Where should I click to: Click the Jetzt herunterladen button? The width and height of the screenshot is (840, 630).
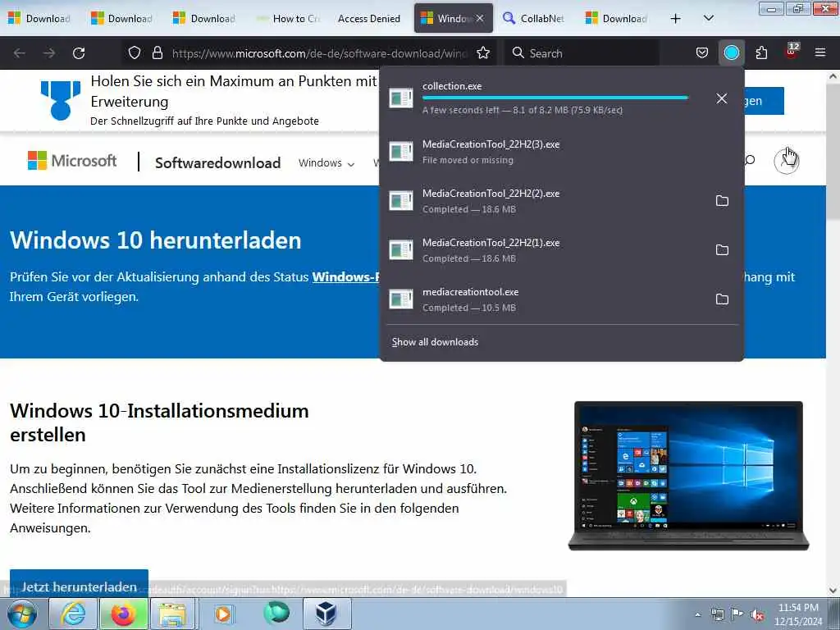79,584
